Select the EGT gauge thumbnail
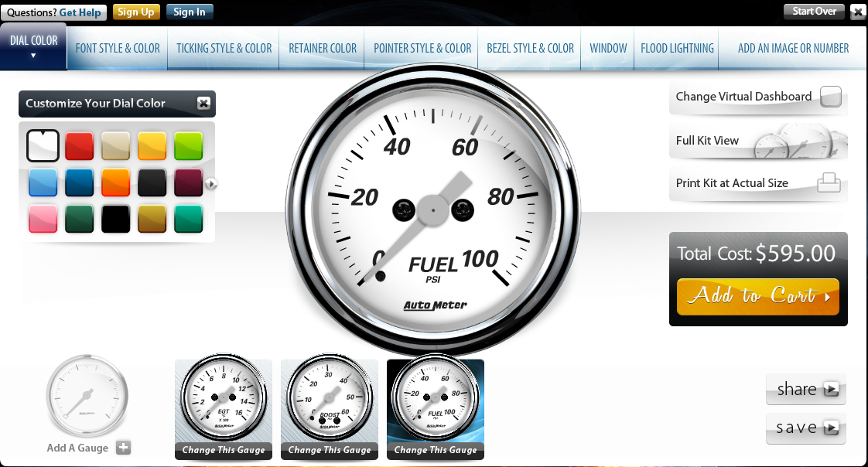Screen dimensions: 868x467 click(x=224, y=397)
